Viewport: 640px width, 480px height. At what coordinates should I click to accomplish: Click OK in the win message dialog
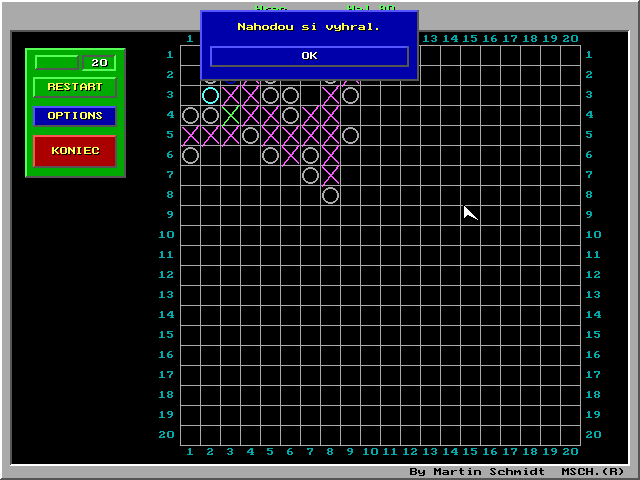pos(309,56)
